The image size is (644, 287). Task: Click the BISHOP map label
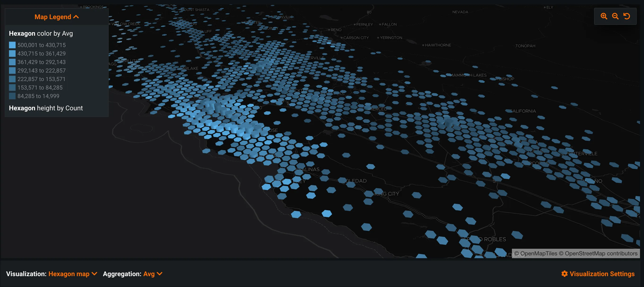[506, 79]
